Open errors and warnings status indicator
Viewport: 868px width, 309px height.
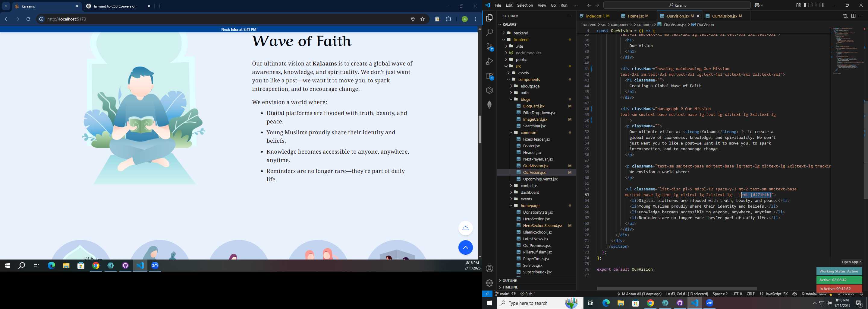tap(528, 294)
